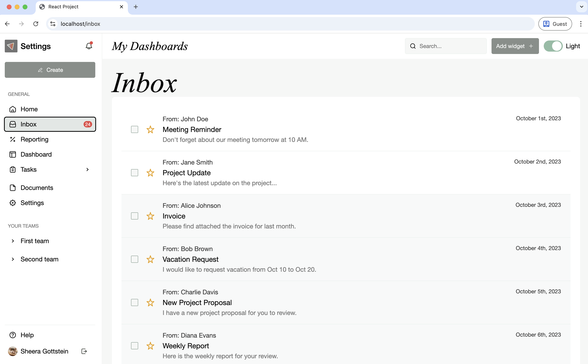Star the Vacation Request email
The height and width of the screenshot is (364, 588).
click(x=150, y=259)
